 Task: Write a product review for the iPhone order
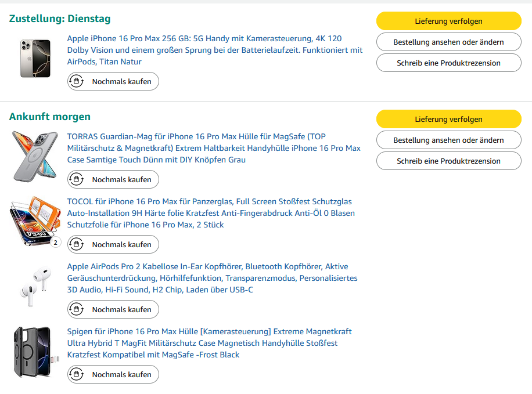coord(448,63)
